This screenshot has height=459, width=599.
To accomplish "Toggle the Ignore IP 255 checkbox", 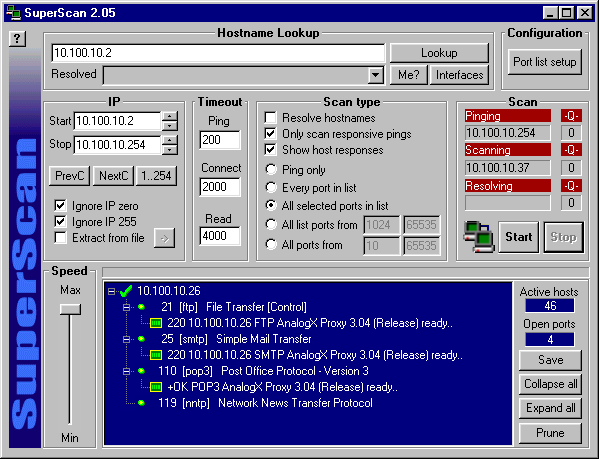I will (x=60, y=221).
